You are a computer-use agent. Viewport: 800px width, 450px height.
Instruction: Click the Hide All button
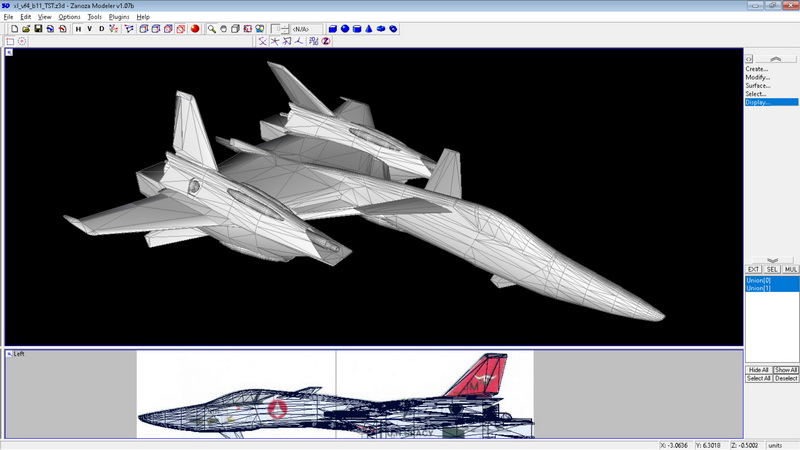759,370
